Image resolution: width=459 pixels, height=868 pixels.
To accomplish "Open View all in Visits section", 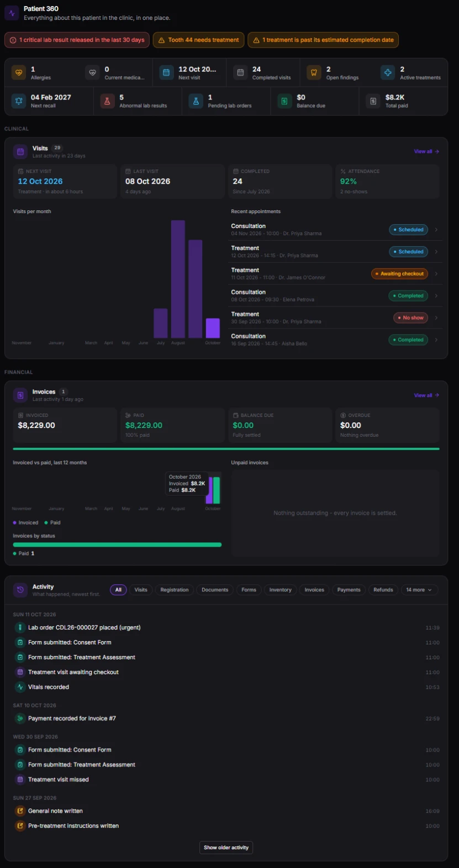I will tap(426, 151).
